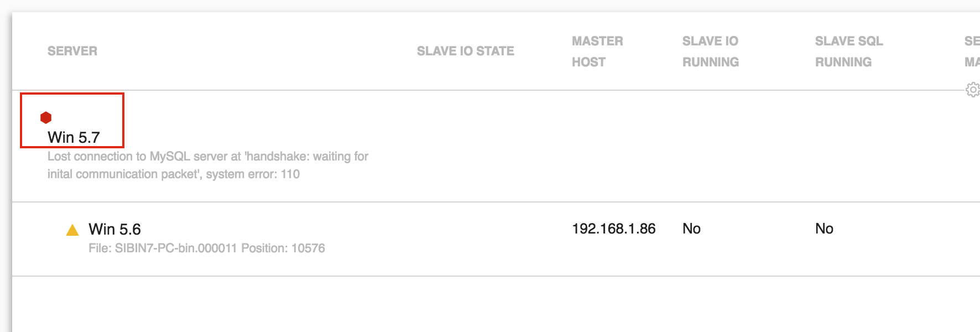Sort by the SERVER column header
The height and width of the screenshot is (332, 980).
point(72,51)
